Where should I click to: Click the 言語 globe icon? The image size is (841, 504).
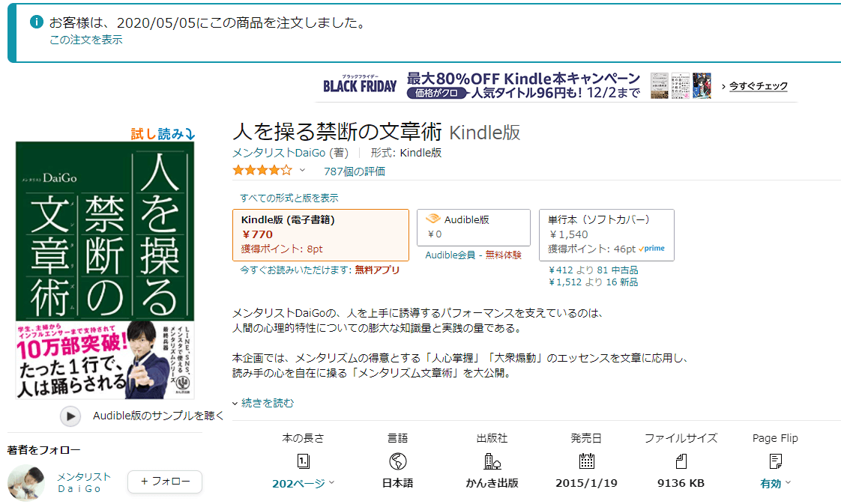pyautogui.click(x=398, y=461)
